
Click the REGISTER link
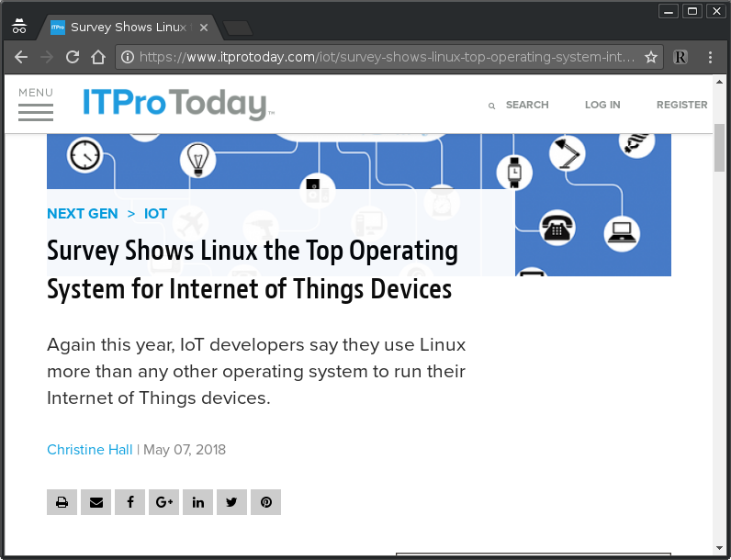(682, 105)
